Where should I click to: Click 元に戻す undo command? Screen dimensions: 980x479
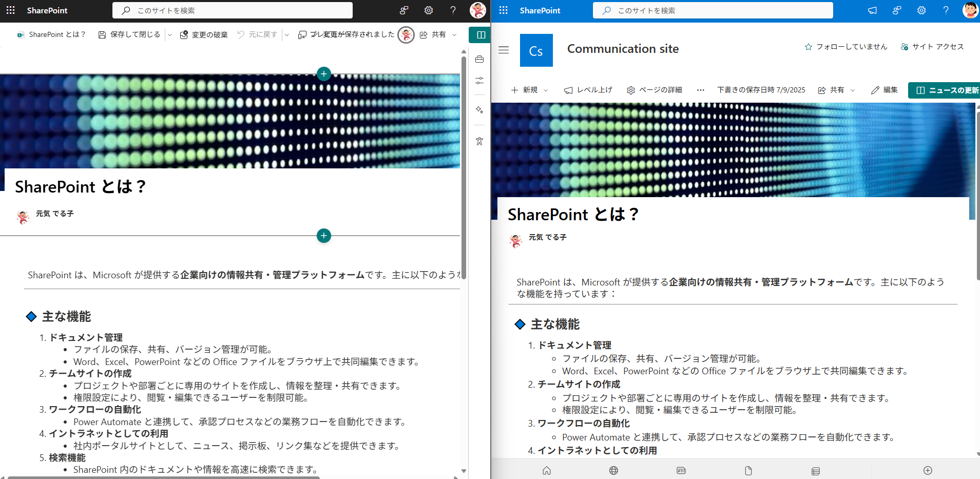(x=257, y=35)
